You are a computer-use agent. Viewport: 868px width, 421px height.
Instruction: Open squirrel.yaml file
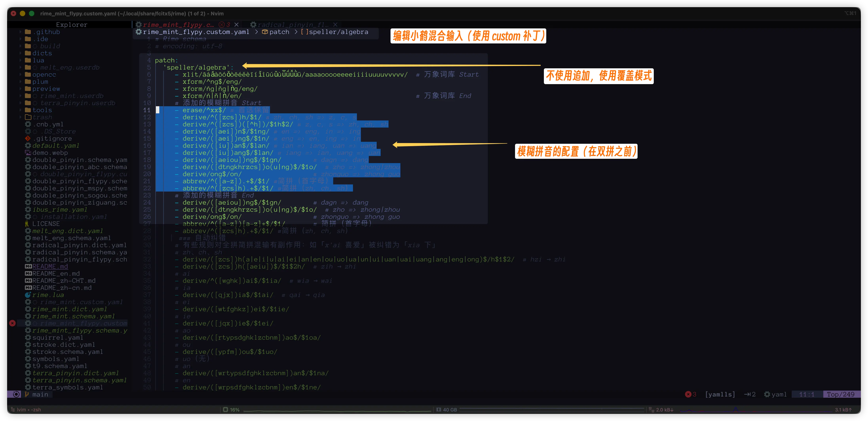tap(57, 337)
